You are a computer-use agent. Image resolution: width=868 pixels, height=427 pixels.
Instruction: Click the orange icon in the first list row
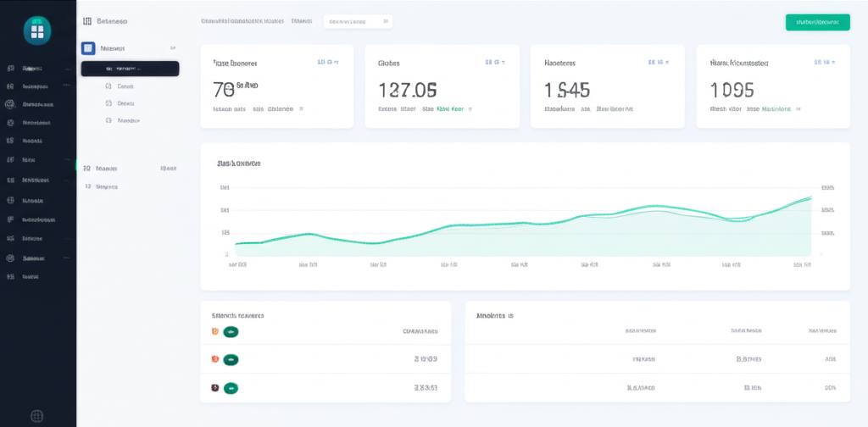click(x=214, y=333)
